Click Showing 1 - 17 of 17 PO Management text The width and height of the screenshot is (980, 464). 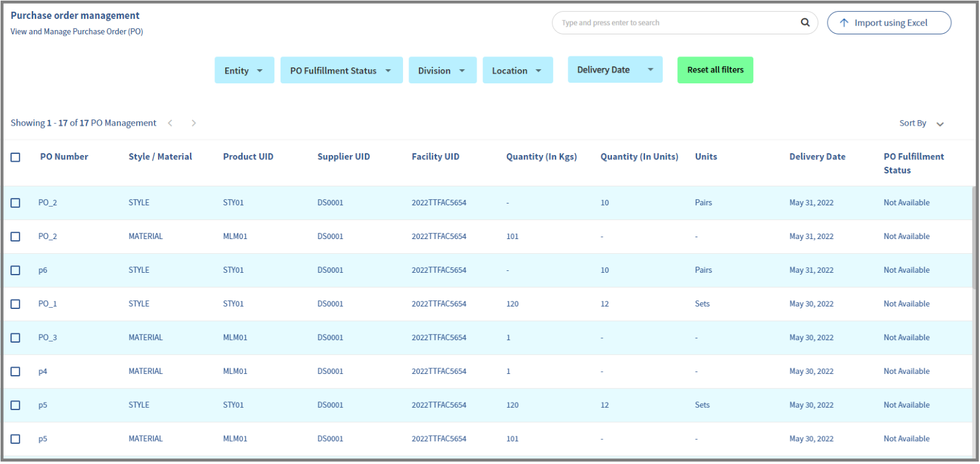click(x=83, y=123)
